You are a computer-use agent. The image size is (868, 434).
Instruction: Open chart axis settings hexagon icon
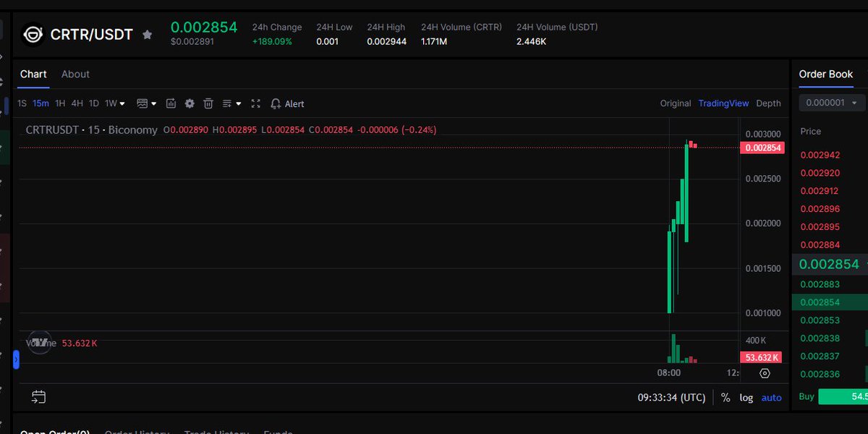[765, 373]
